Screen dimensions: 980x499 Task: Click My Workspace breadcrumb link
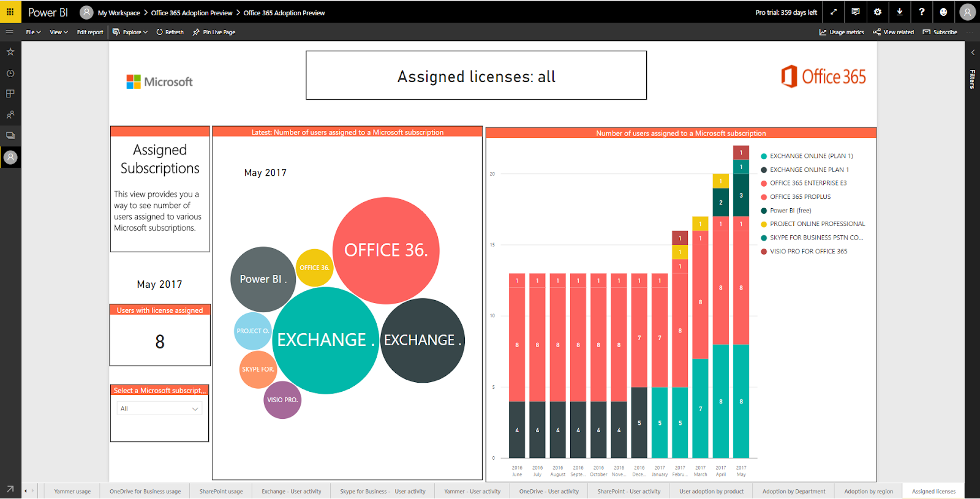pyautogui.click(x=119, y=12)
